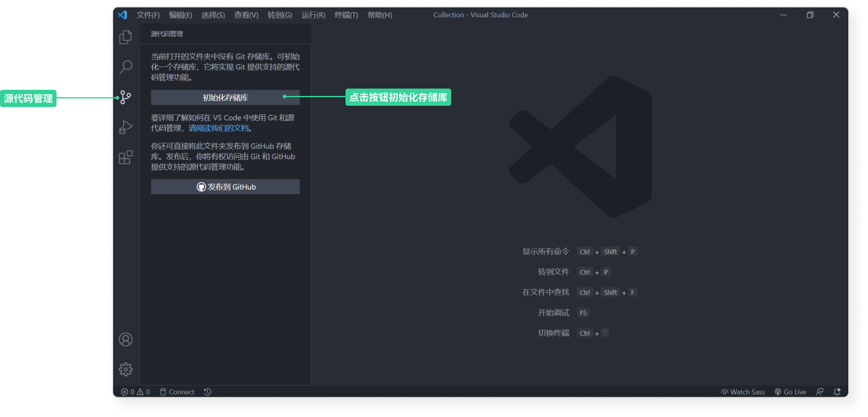Image resolution: width=868 pixels, height=417 pixels.
Task: Restore down the VS Code window
Action: tap(810, 15)
